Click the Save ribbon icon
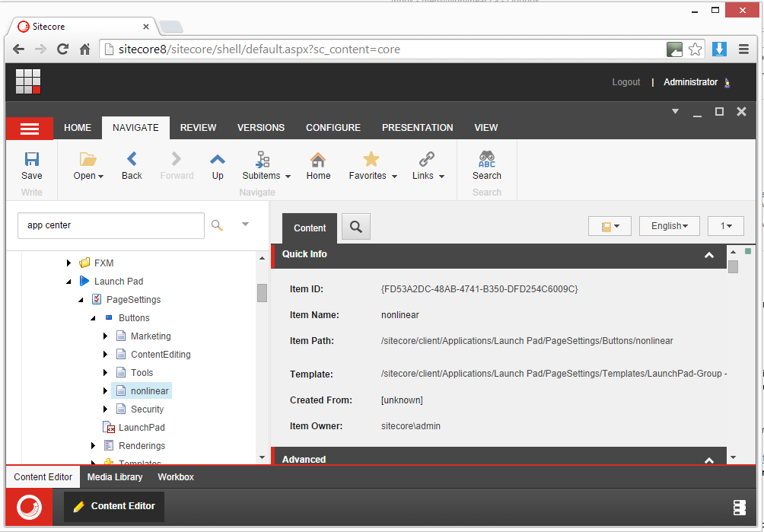 point(32,159)
